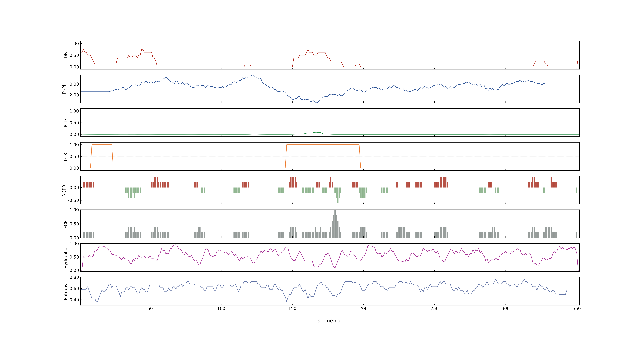Click the Pi-Pi y-axis label

tap(64, 89)
